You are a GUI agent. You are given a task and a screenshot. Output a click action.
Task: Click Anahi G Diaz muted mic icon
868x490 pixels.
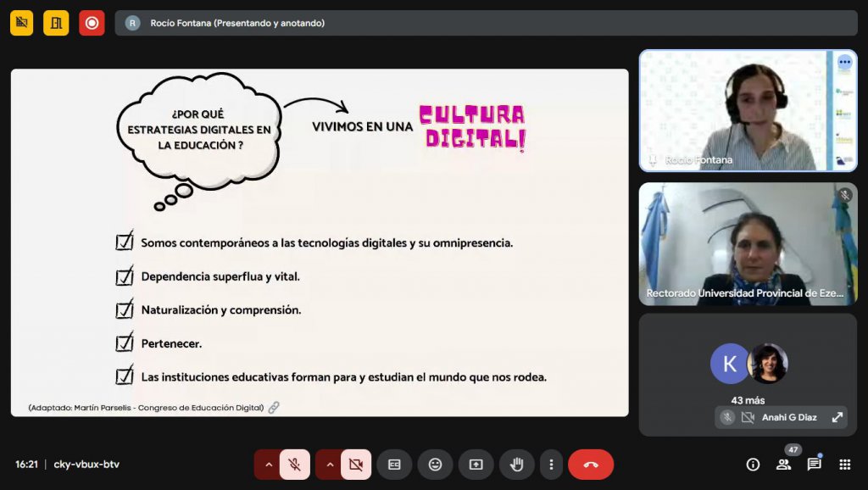[727, 417]
